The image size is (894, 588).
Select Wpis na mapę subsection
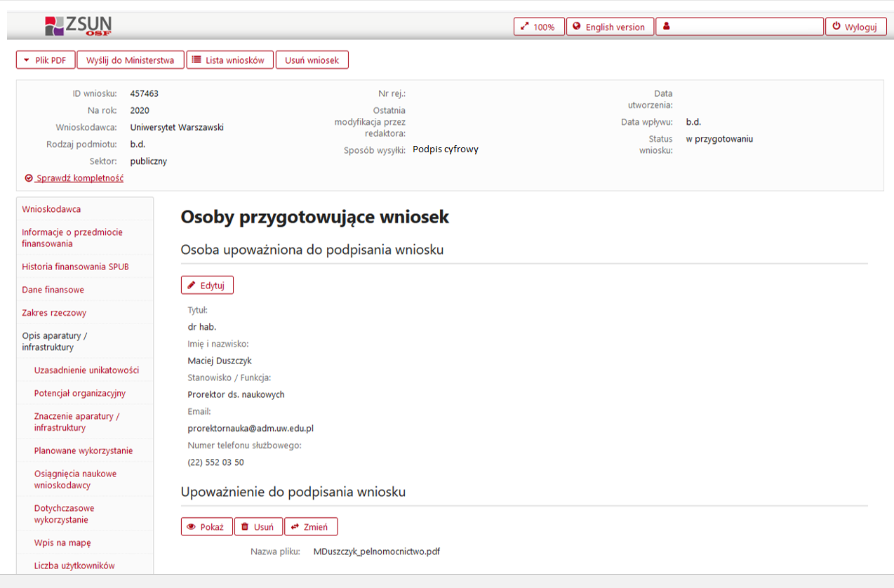(x=62, y=542)
